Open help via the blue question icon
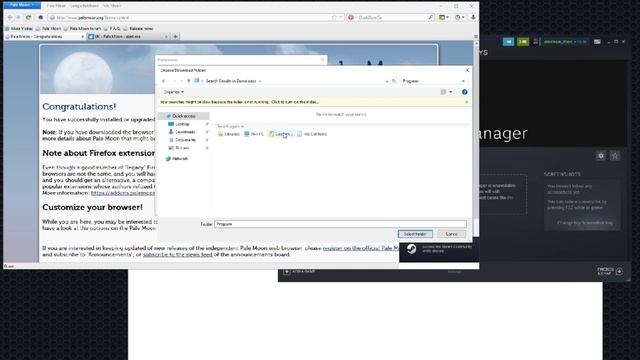640x360 pixels. pyautogui.click(x=464, y=92)
